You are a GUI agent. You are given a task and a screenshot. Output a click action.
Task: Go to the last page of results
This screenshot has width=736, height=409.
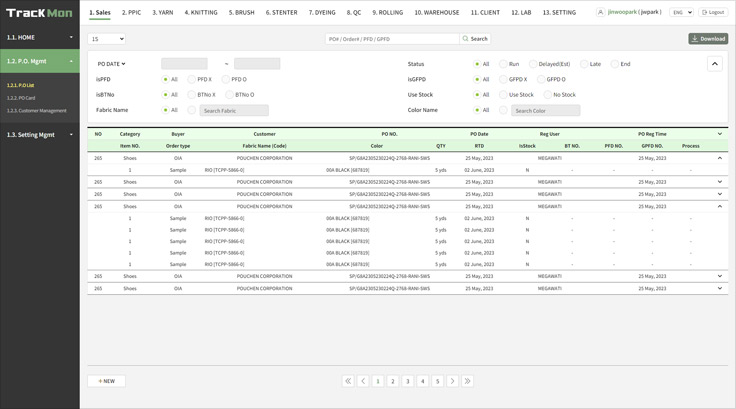click(467, 381)
